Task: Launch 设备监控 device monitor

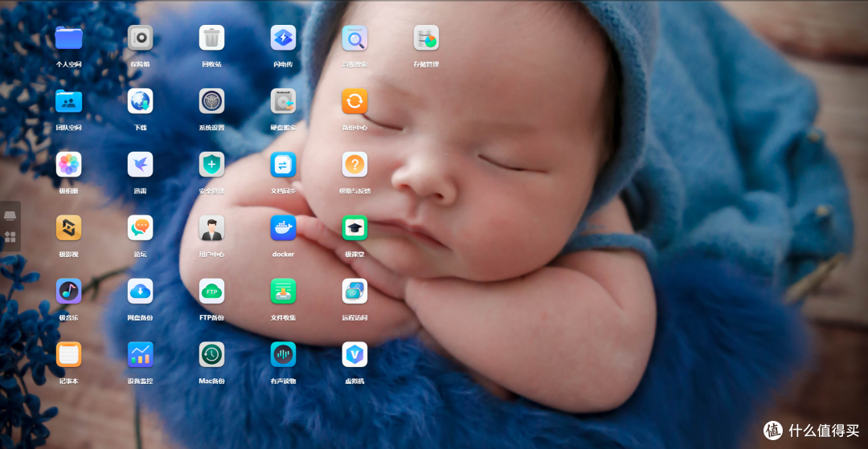Action: click(140, 354)
